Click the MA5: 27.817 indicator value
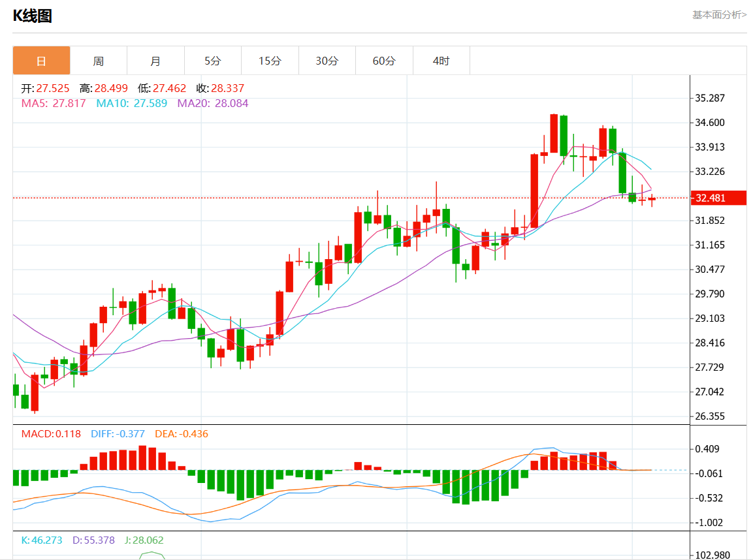 [x=54, y=103]
